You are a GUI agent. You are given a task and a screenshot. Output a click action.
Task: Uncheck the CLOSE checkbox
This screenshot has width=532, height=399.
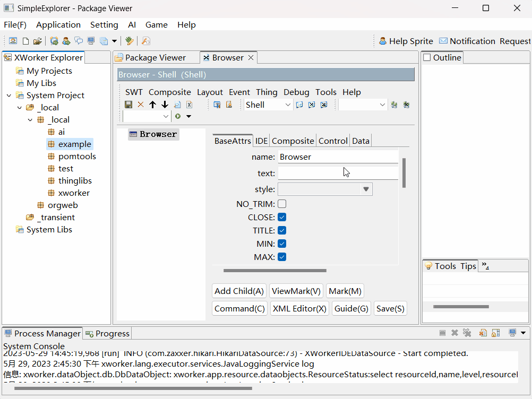pyautogui.click(x=282, y=217)
